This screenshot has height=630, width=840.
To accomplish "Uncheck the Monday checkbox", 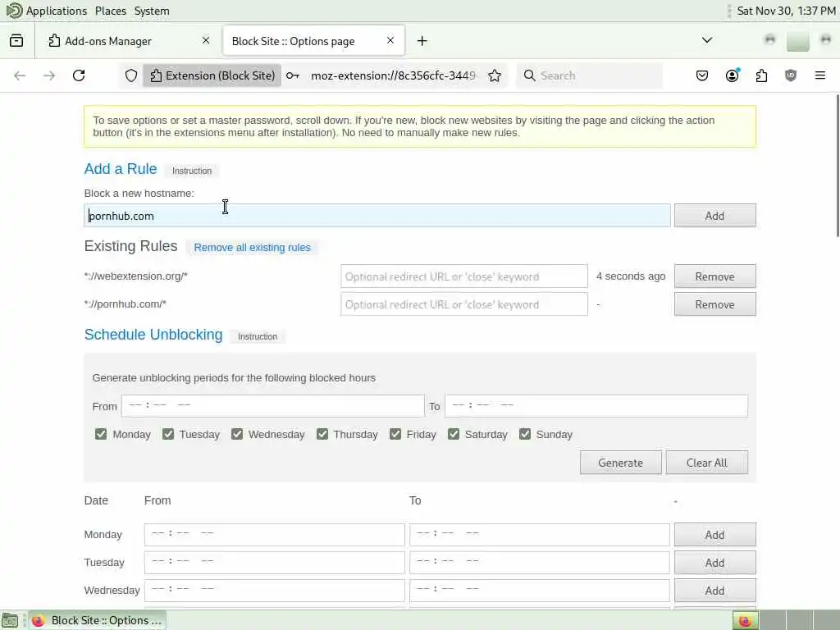I will point(101,434).
